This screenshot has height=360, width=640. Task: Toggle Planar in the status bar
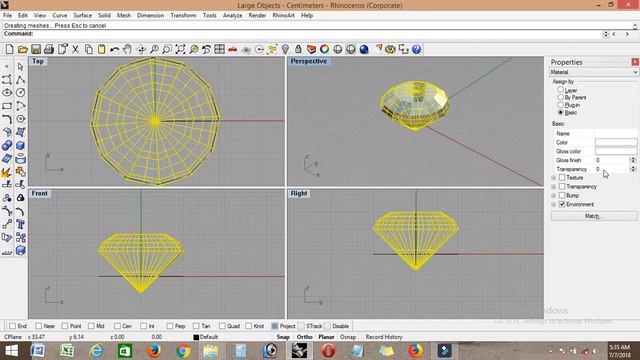[x=326, y=337]
